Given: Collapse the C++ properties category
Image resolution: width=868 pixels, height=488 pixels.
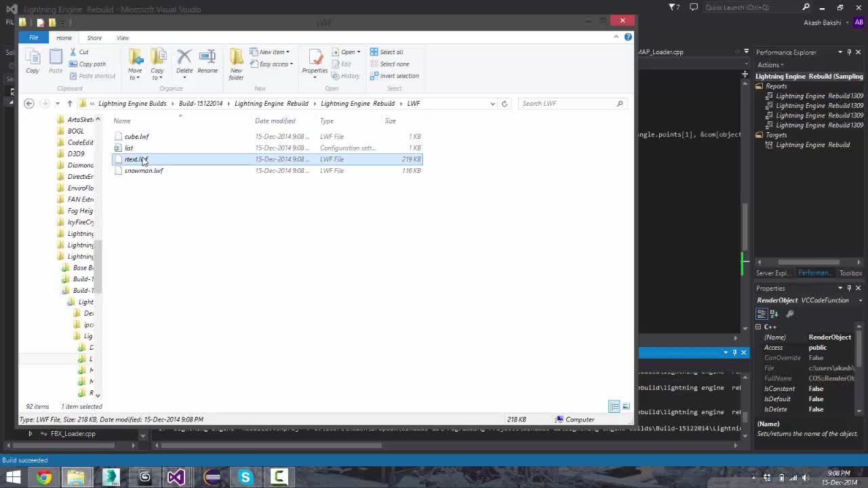Looking at the screenshot, I should [x=759, y=327].
